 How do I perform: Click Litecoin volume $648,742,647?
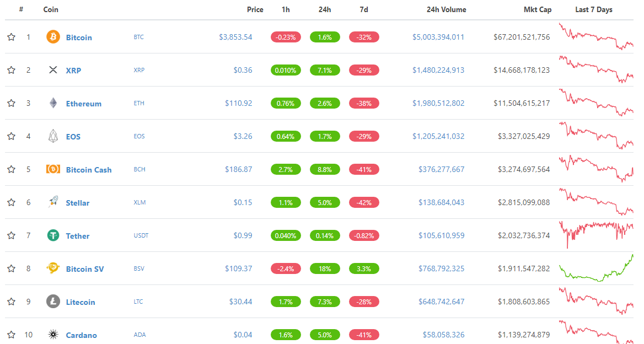pyautogui.click(x=442, y=302)
